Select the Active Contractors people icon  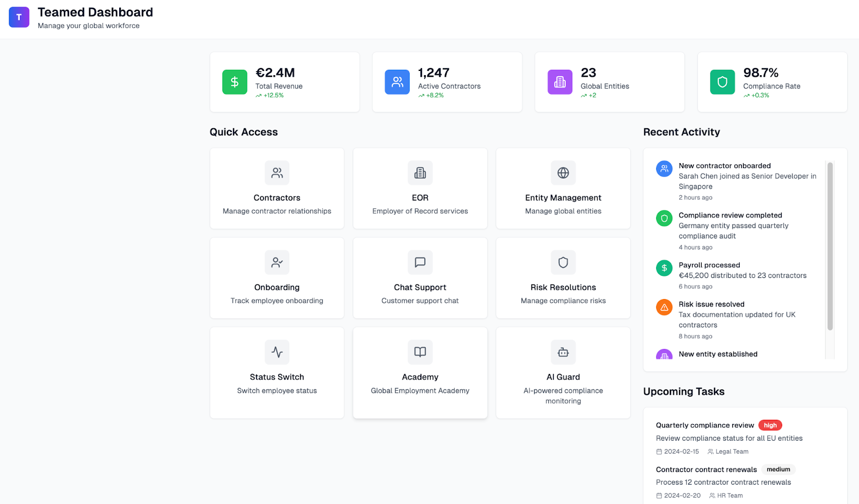397,82
